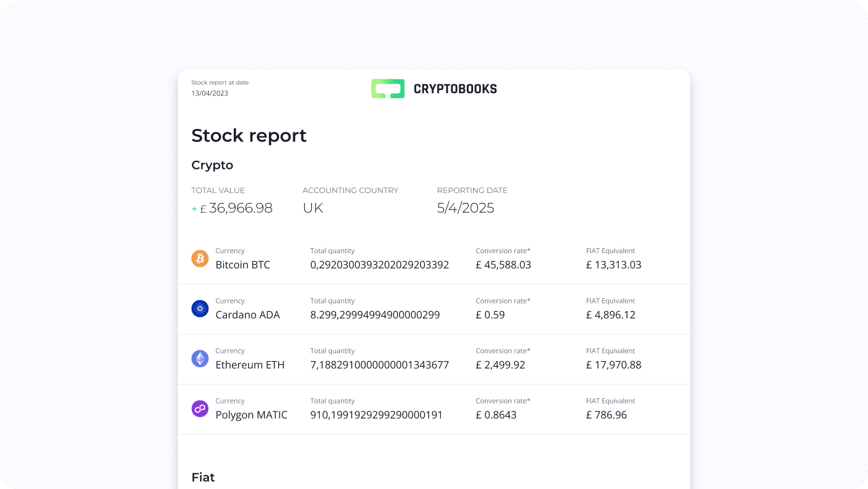Image resolution: width=868 pixels, height=489 pixels.
Task: Select the Cardano ADA logo icon
Action: 200,308
